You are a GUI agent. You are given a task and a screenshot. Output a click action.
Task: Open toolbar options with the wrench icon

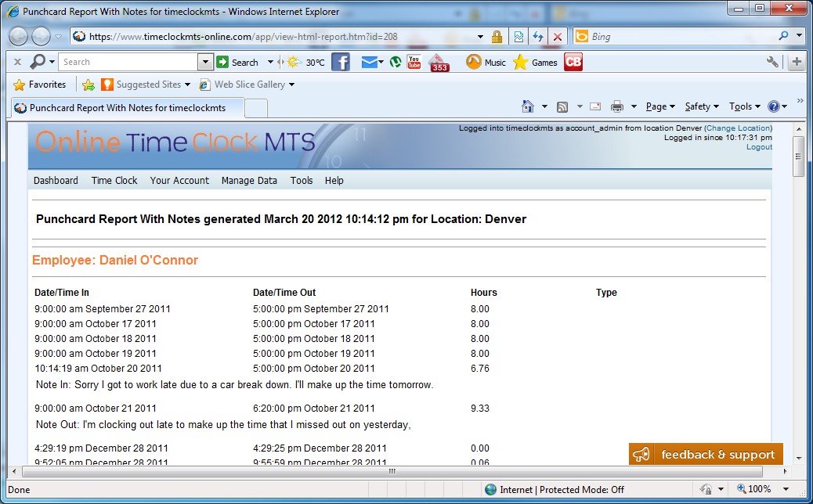[772, 62]
